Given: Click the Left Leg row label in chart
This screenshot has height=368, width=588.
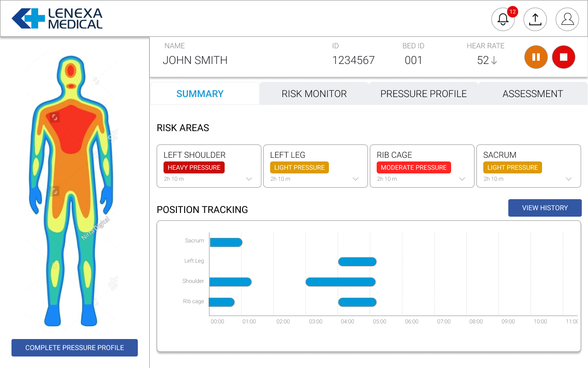Looking at the screenshot, I should click(x=194, y=261).
